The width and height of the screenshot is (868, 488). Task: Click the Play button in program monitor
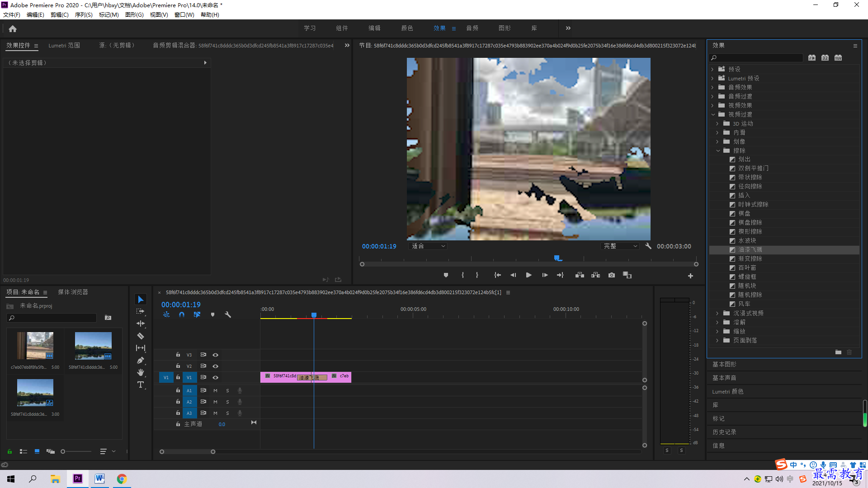click(528, 275)
